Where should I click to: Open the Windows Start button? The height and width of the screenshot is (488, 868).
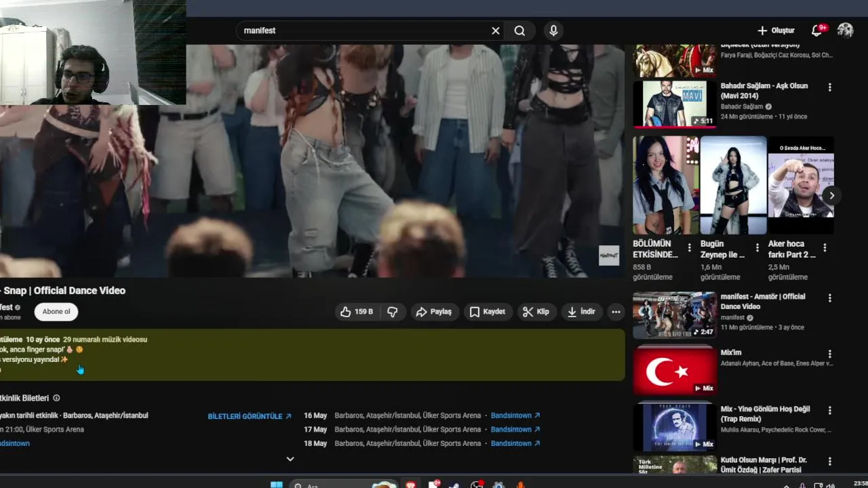point(277,485)
